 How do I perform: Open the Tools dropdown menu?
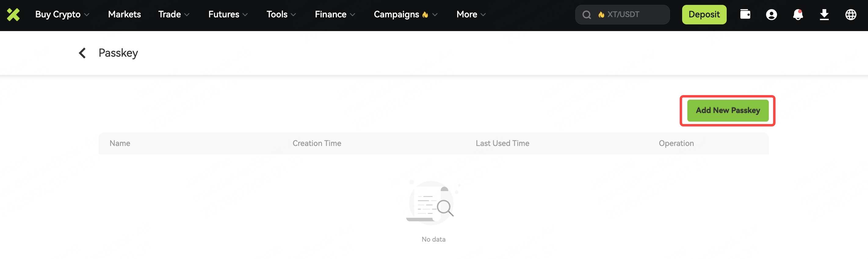281,14
